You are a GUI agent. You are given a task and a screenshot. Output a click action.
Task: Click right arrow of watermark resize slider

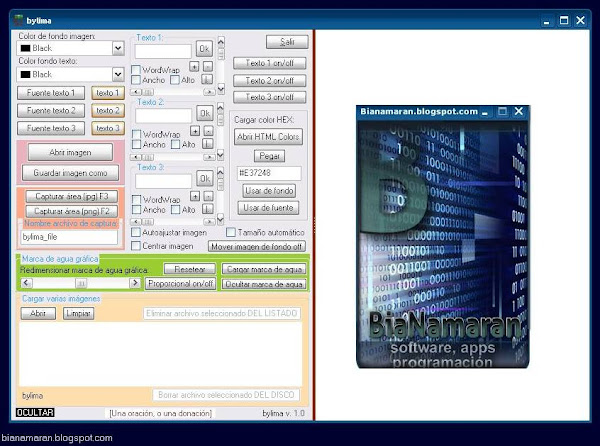coord(135,283)
